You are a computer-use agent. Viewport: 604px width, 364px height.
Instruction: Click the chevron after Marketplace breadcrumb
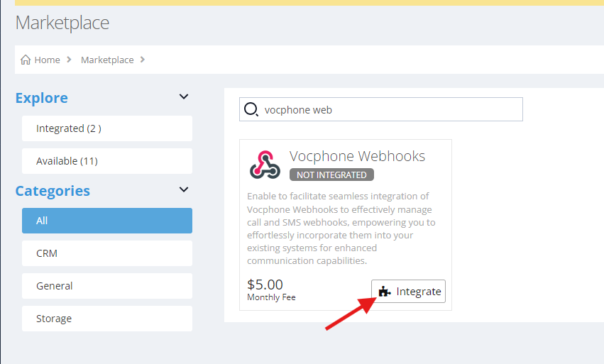[143, 60]
